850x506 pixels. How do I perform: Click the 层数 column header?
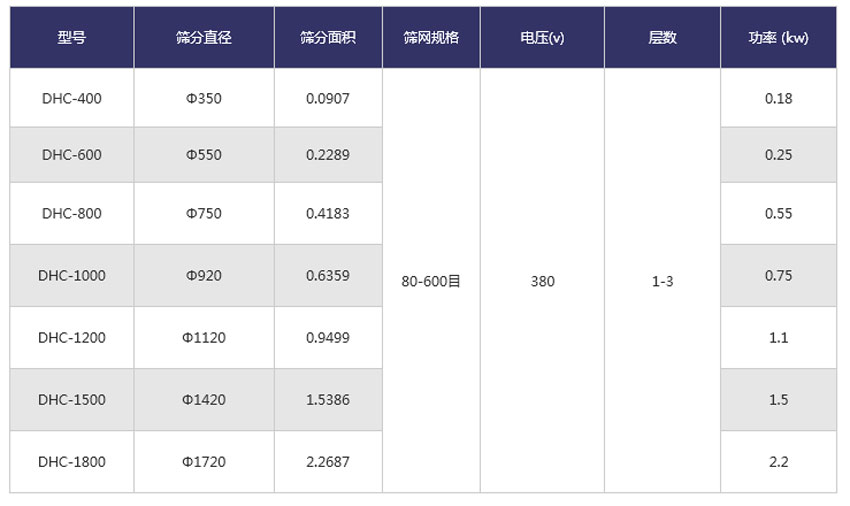coord(662,37)
